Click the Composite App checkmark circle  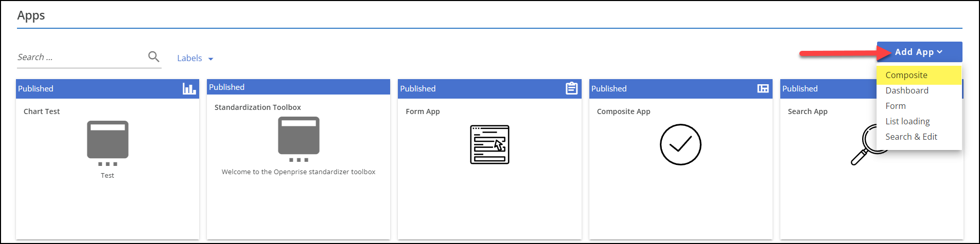[680, 144]
